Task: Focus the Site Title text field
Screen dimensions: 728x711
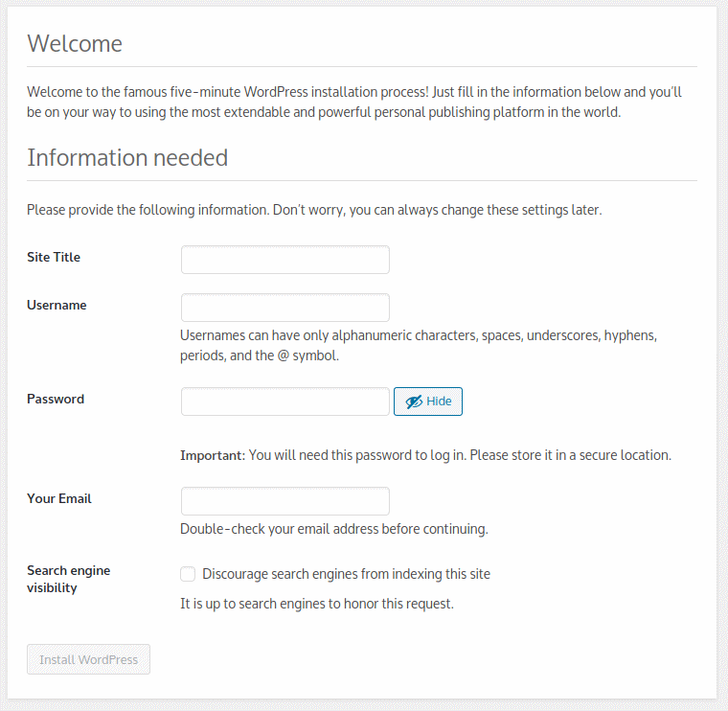Action: click(285, 260)
